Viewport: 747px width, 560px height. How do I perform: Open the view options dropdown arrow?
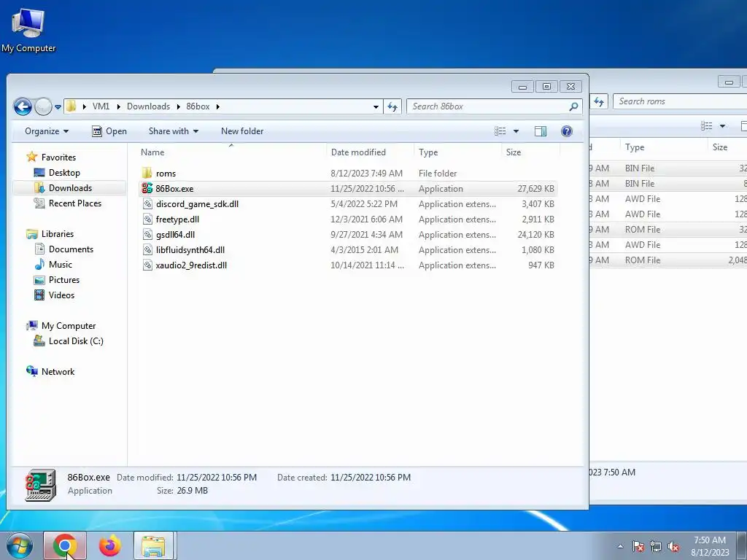point(516,131)
